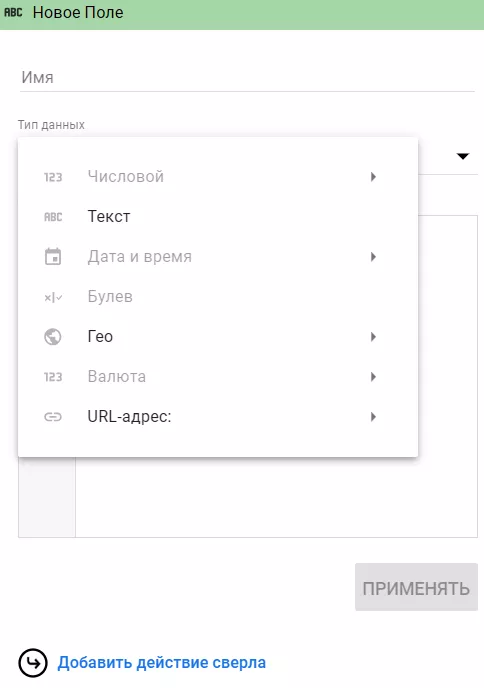Screen dimensions: 484x688
Task: Select the Текст data type
Action: [218, 217]
